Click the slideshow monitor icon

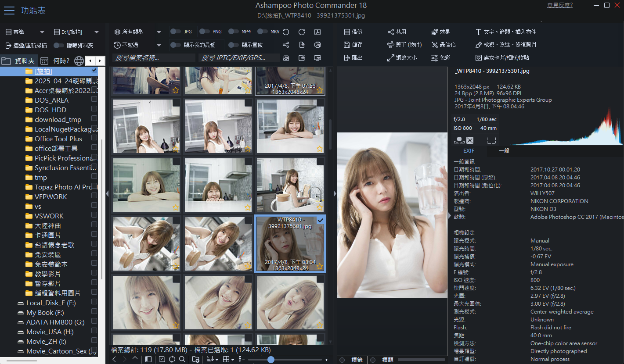(317, 58)
